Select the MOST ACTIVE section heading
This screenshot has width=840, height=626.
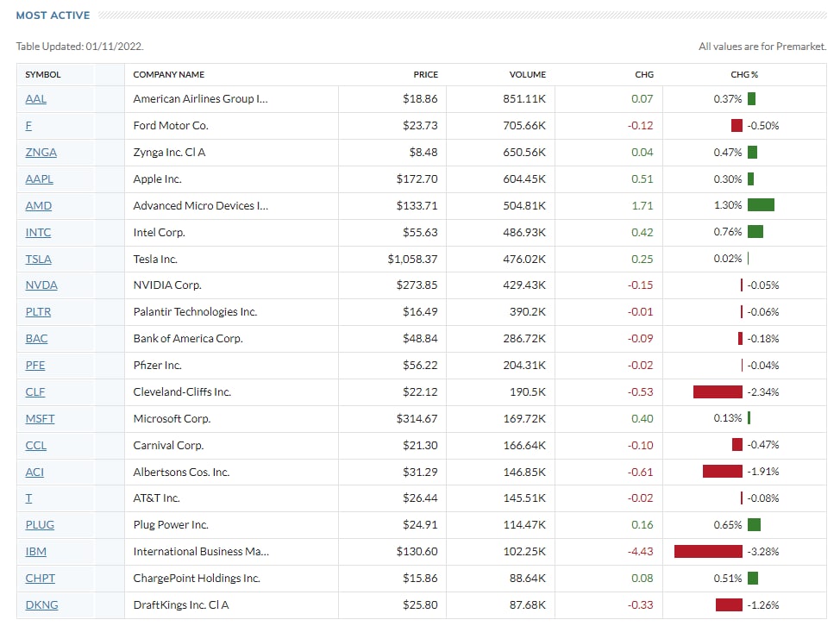[53, 16]
